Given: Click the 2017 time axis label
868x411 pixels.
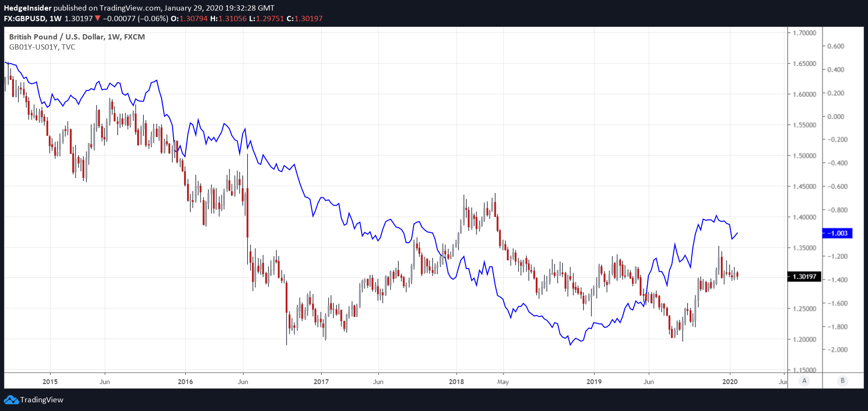Looking at the screenshot, I should tap(321, 382).
